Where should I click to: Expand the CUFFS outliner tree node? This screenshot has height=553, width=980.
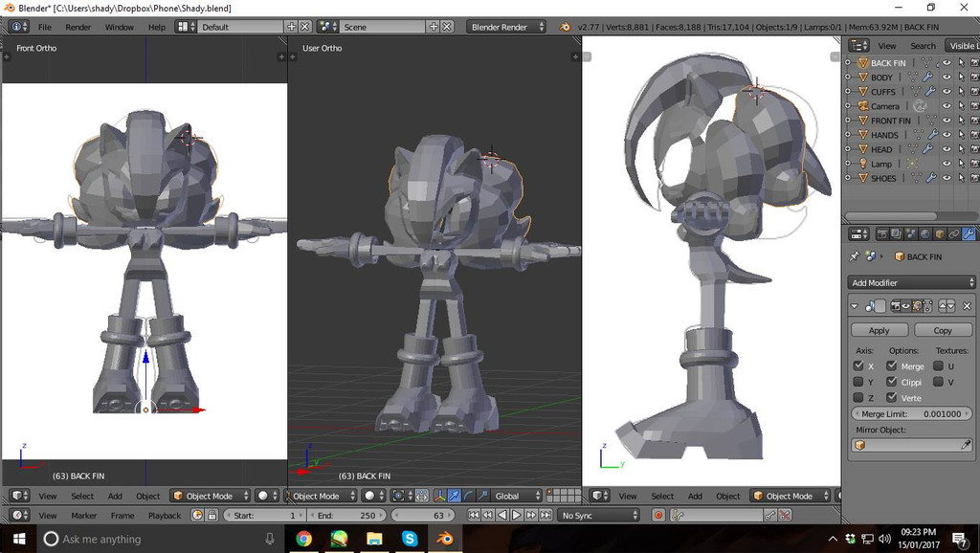point(848,91)
